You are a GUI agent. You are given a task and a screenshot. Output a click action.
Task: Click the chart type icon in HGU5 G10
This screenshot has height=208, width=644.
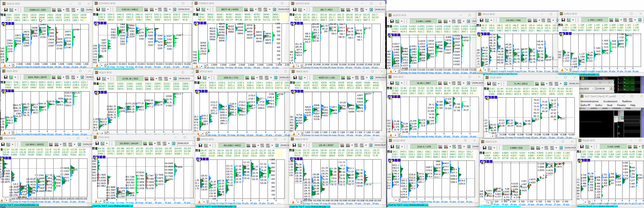[490, 148]
